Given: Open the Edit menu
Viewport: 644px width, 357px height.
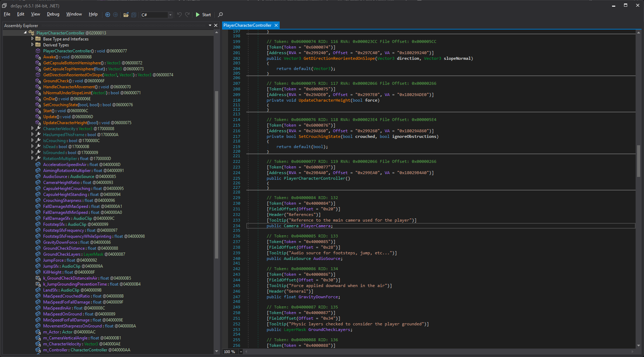Looking at the screenshot, I should tap(21, 14).
